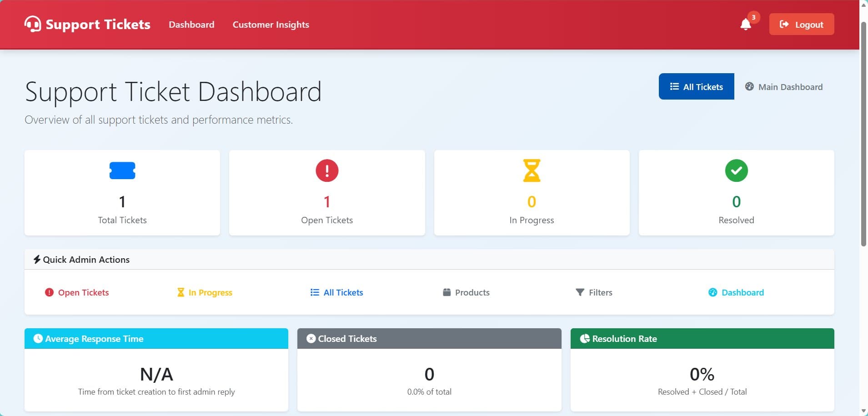Click the list icon in All Tickets button
868x416 pixels.
click(x=674, y=86)
